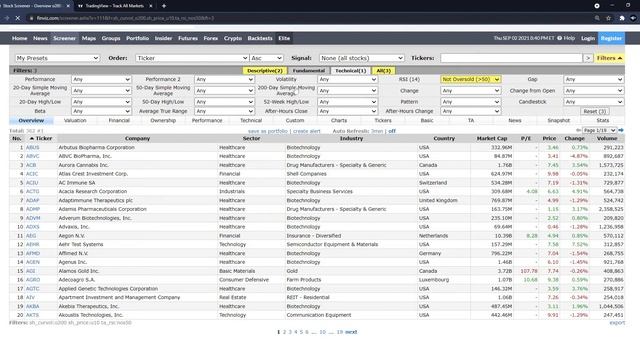Viewport: 640px width, 360px height.
Task: Go to next results page arrow
Action: coord(621,130)
